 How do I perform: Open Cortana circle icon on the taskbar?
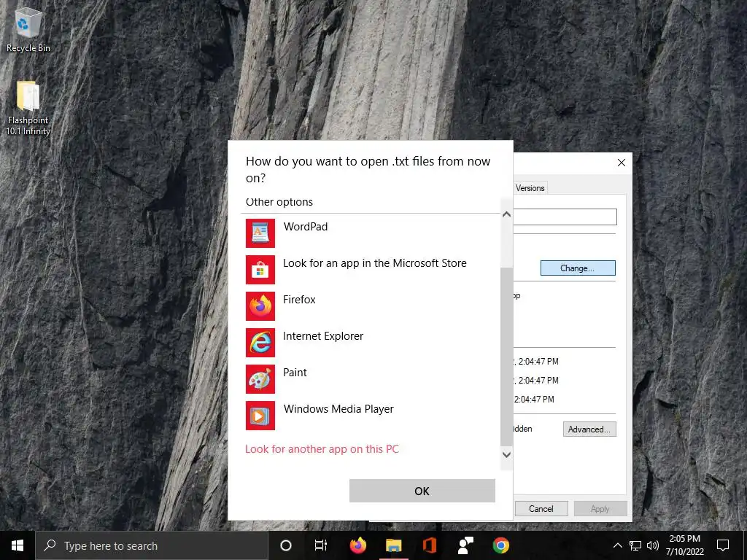click(x=286, y=545)
